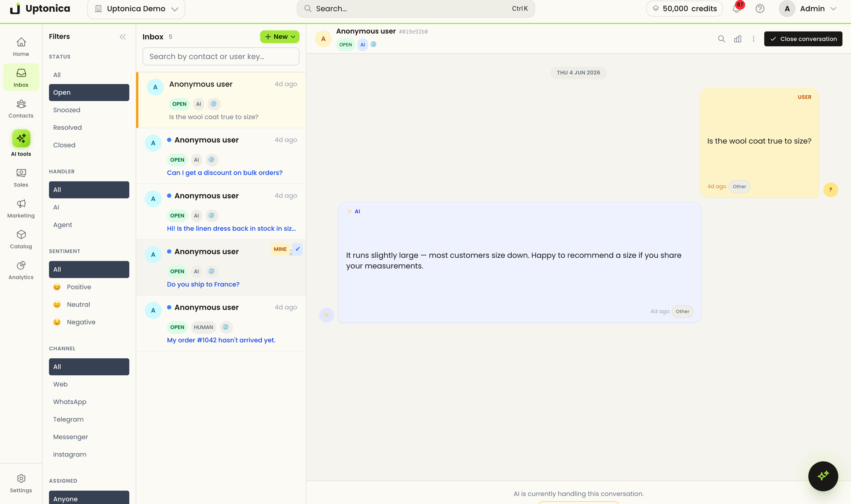851x504 pixels.
Task: Go to the Inbox sidebar icon
Action: click(x=21, y=78)
